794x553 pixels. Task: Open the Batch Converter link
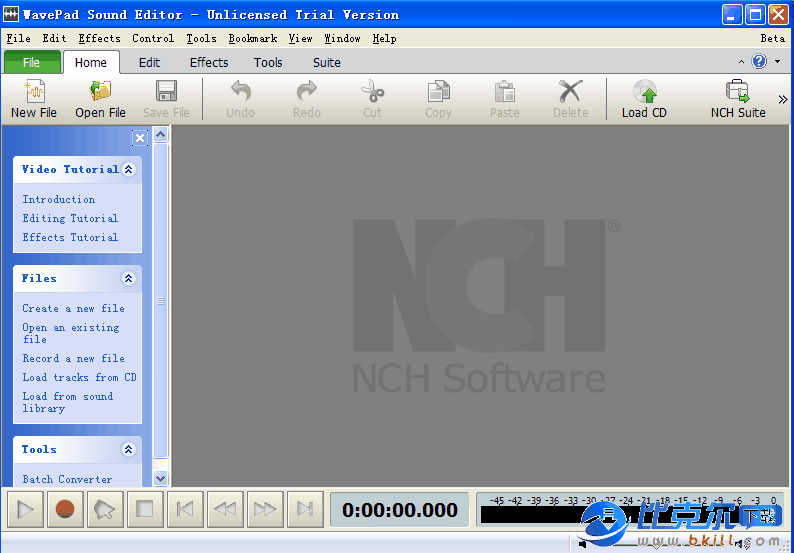(67, 479)
